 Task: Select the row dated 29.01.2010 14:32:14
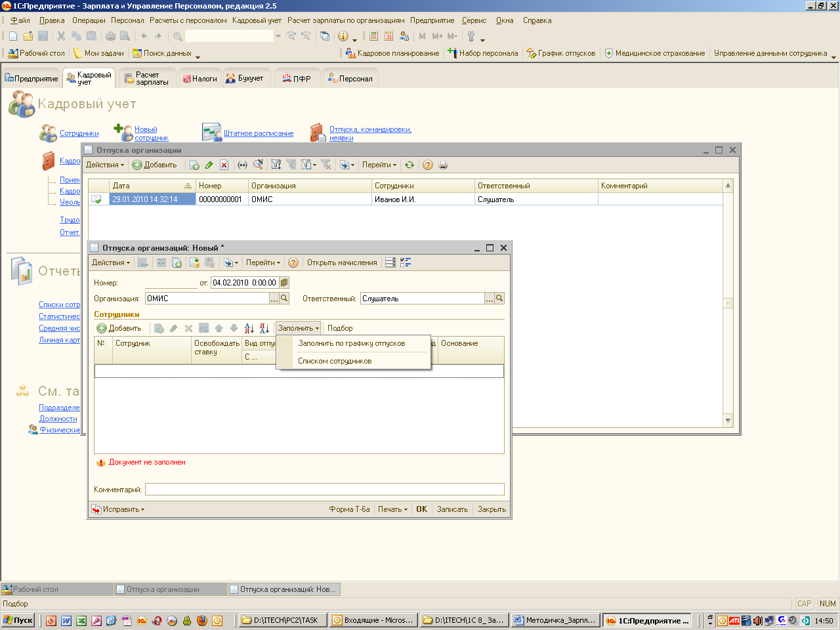tap(406, 199)
